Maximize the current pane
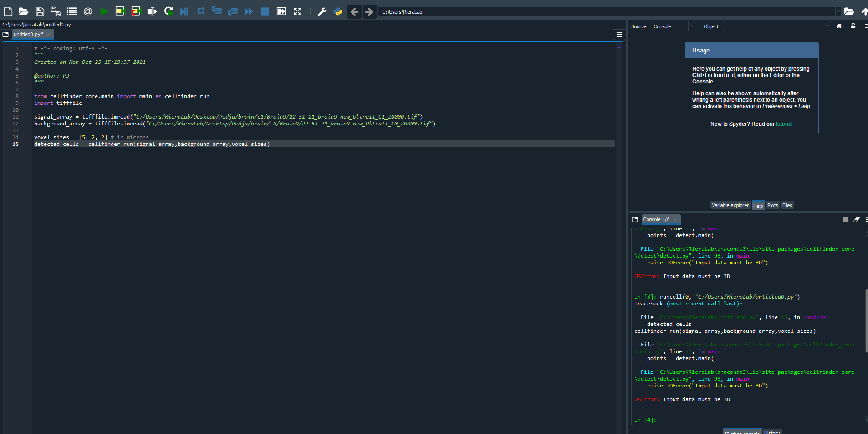This screenshot has width=868, height=434. (x=282, y=11)
